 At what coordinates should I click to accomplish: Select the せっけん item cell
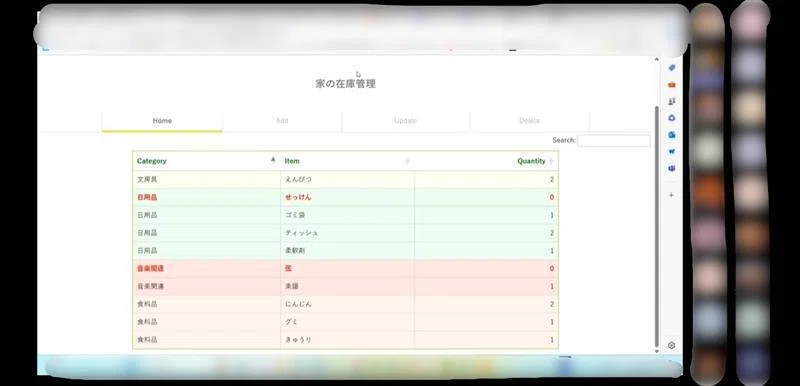(347, 197)
